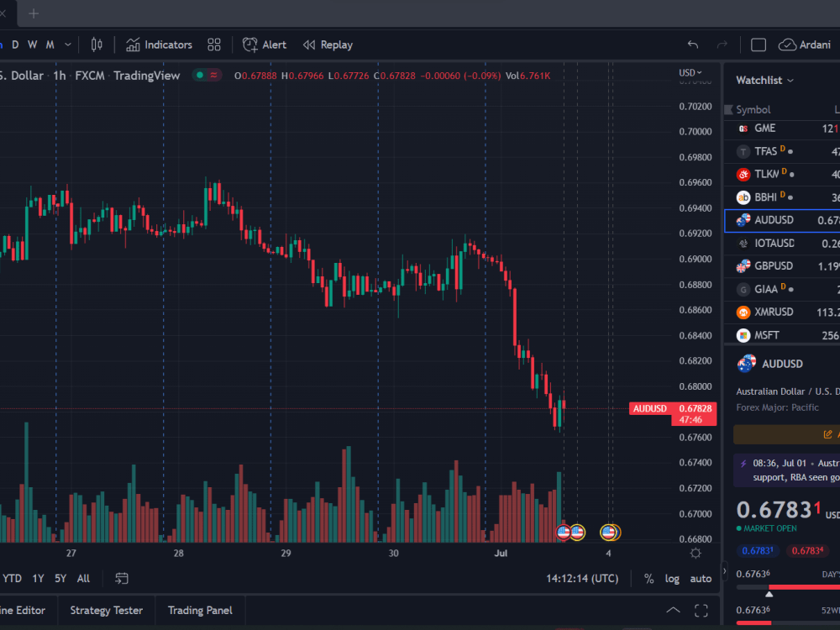840x630 pixels.
Task: Open the Indicators dialog
Action: click(x=159, y=45)
